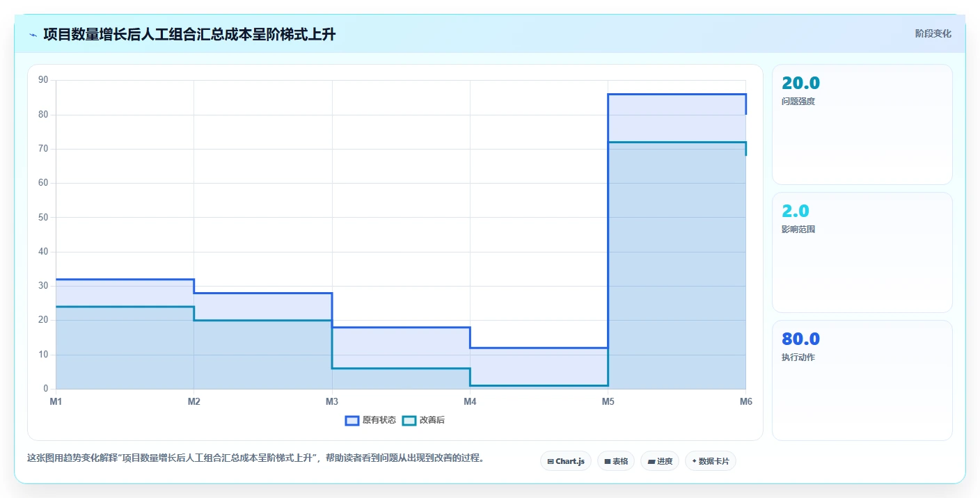Click the 数据卡片 tag
This screenshot has height=498, width=980.
[710, 461]
